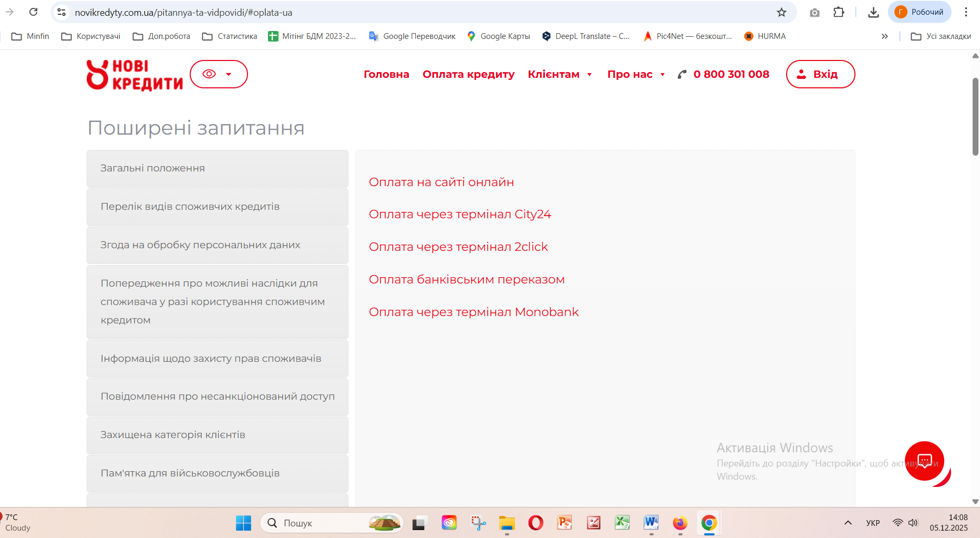The image size is (980, 538).
Task: Select the Перелік видів споживчих кредитів tab
Action: pos(218,207)
